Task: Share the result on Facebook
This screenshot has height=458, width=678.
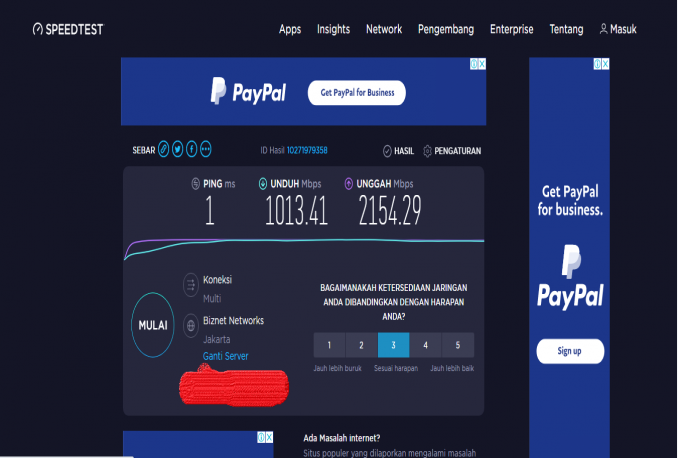Action: (x=192, y=150)
